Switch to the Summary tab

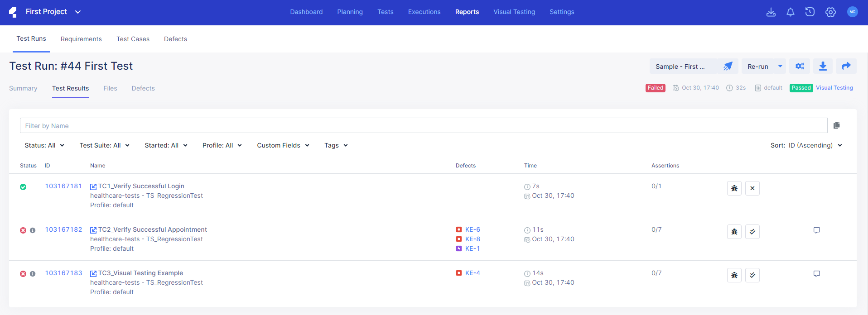(x=23, y=88)
